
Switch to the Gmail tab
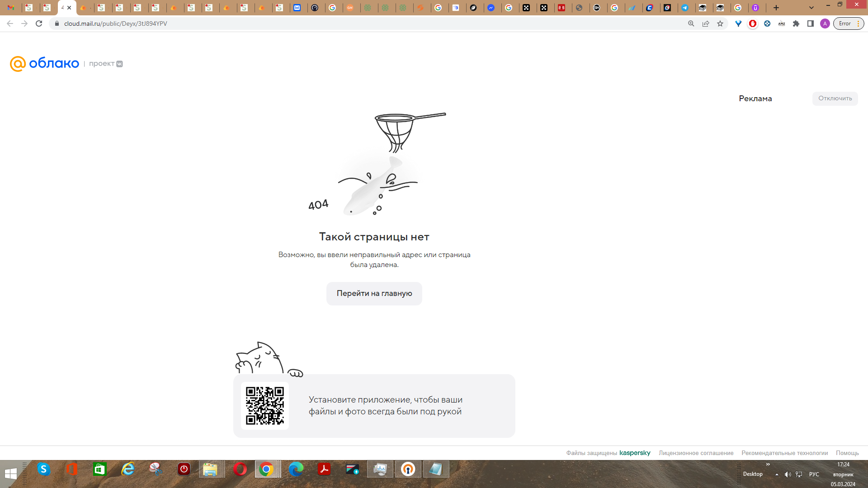tap(11, 8)
